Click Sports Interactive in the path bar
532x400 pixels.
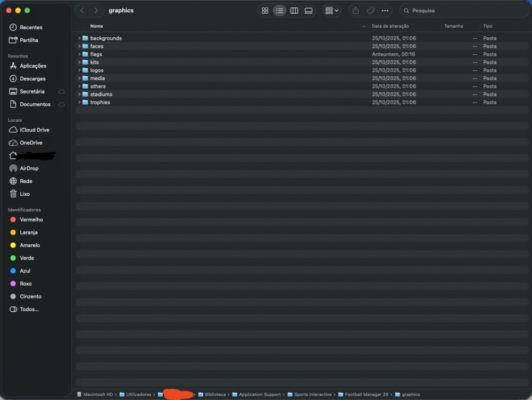310,395
